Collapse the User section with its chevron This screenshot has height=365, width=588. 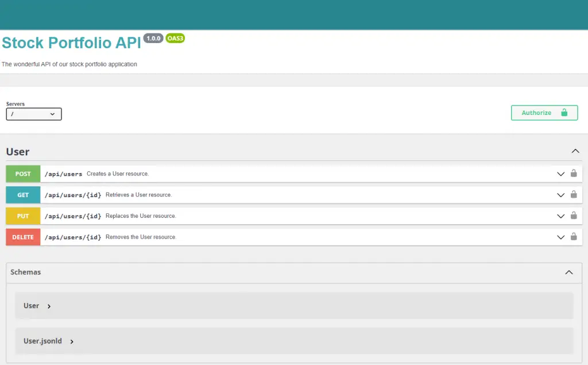(x=575, y=151)
